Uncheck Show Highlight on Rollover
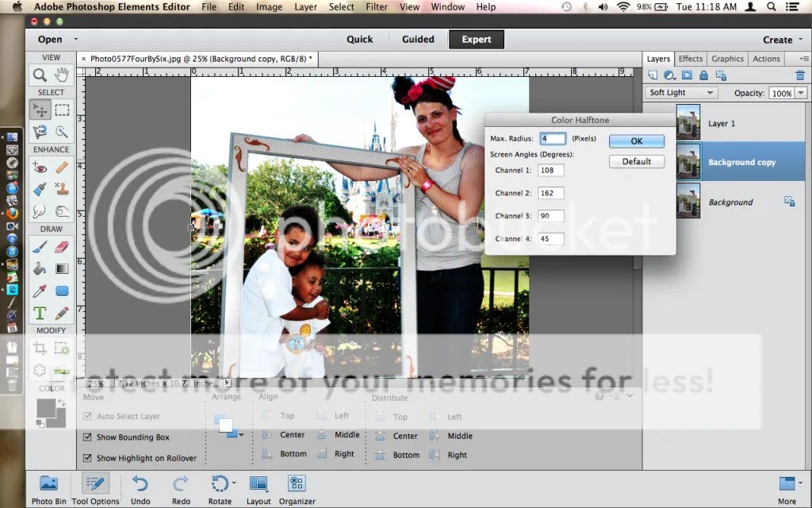The image size is (812, 508). click(87, 458)
